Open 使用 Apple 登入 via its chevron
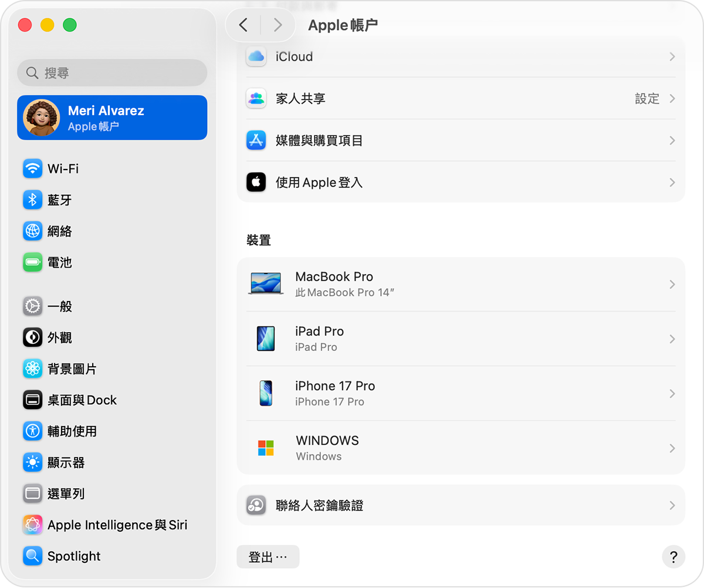 point(672,183)
